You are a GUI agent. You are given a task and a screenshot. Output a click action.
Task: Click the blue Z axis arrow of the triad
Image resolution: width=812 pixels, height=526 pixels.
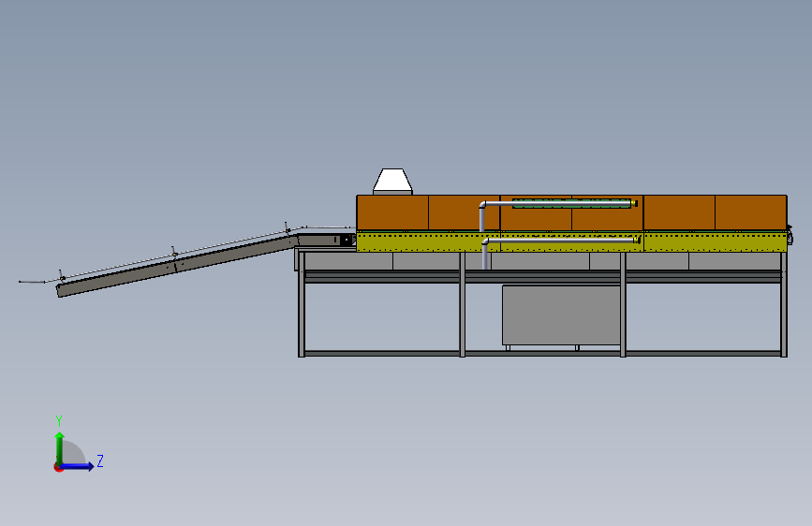coord(77,466)
